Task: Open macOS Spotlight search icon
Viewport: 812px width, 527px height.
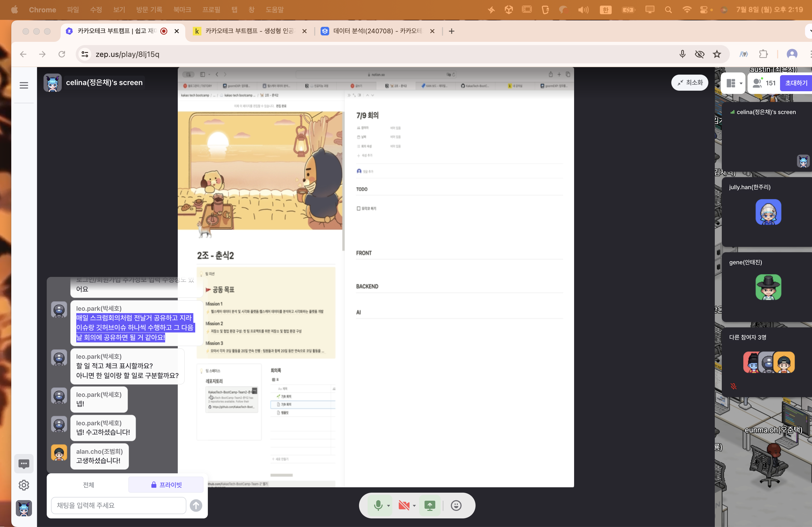Action: point(668,10)
